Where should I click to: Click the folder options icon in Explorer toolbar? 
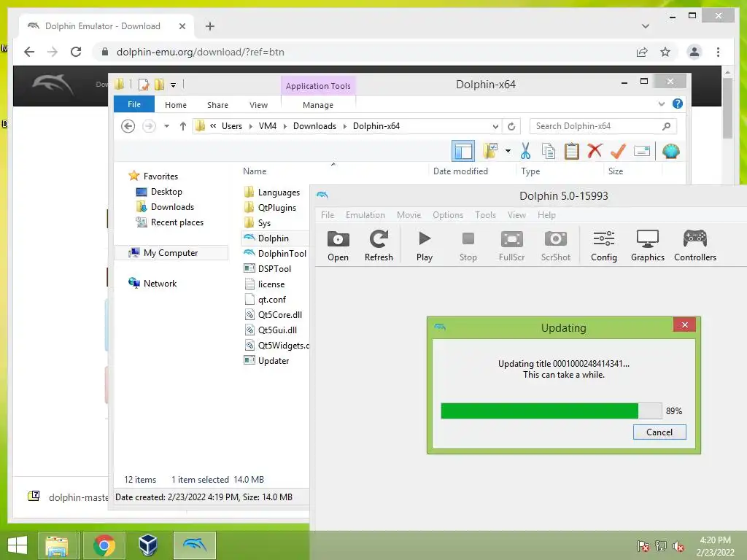[490, 152]
